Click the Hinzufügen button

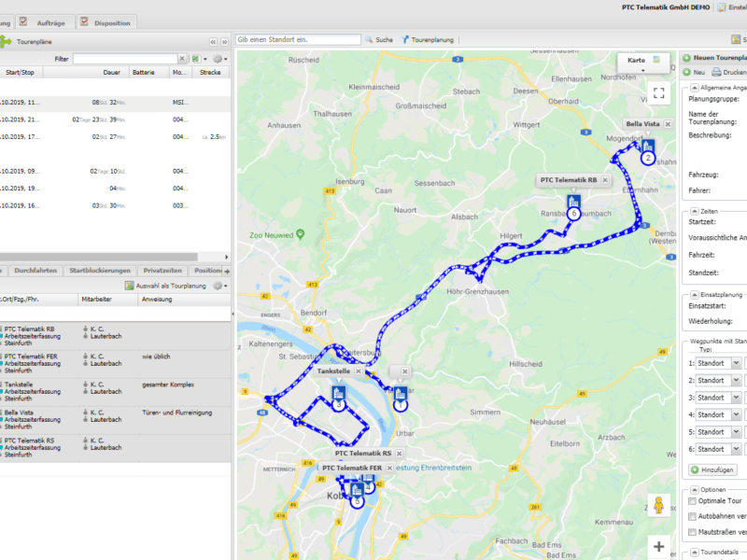pyautogui.click(x=712, y=469)
